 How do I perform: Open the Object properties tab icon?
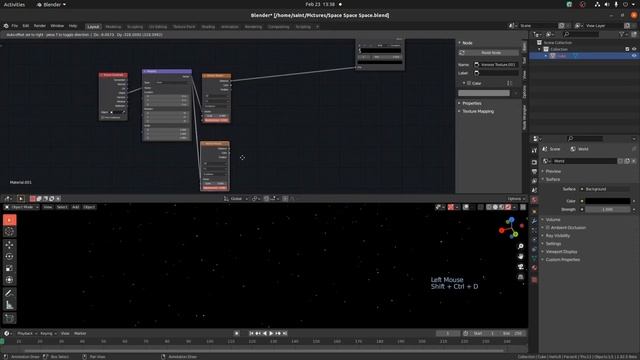534,211
